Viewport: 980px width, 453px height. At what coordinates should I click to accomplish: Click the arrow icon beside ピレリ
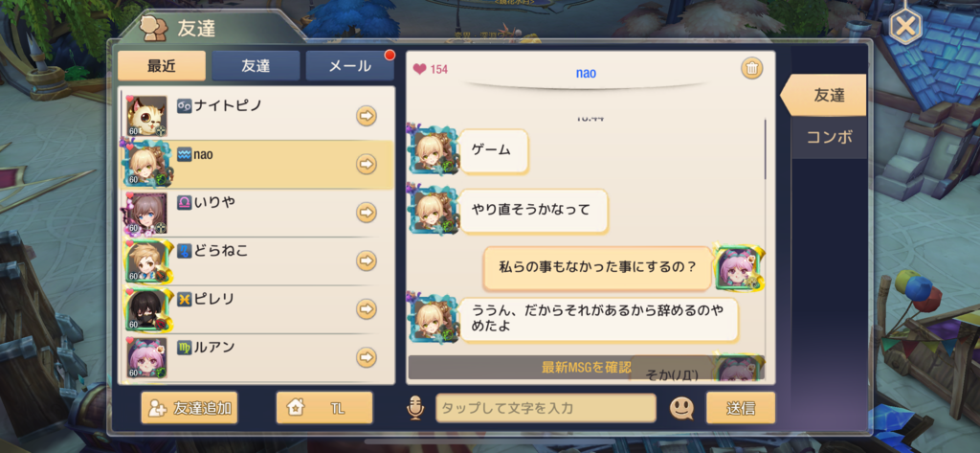pos(367,309)
